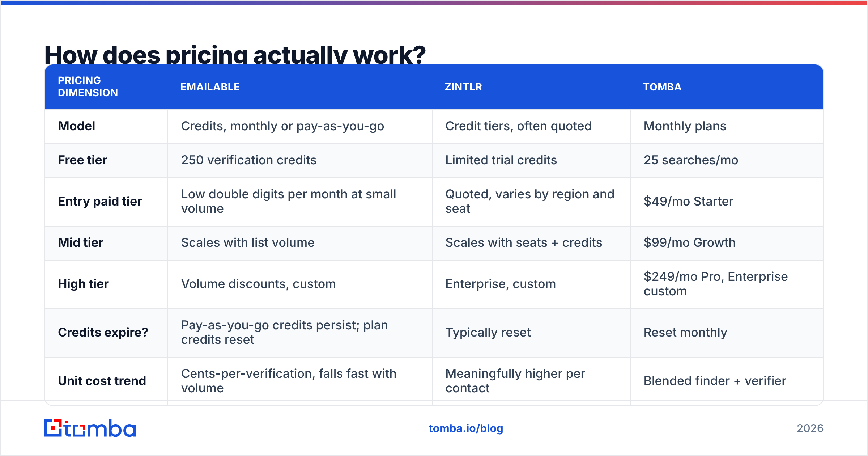Click the 'Free tier' row label
868x456 pixels.
pyautogui.click(x=82, y=160)
